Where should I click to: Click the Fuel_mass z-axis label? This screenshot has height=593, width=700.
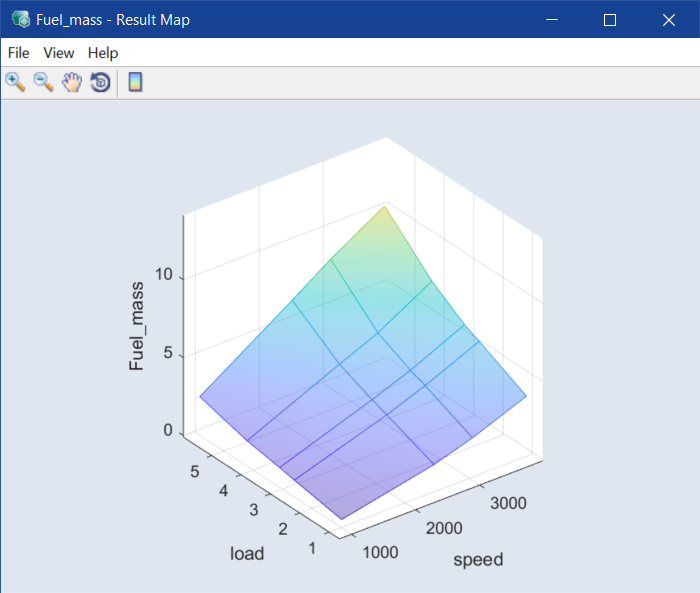(x=137, y=326)
